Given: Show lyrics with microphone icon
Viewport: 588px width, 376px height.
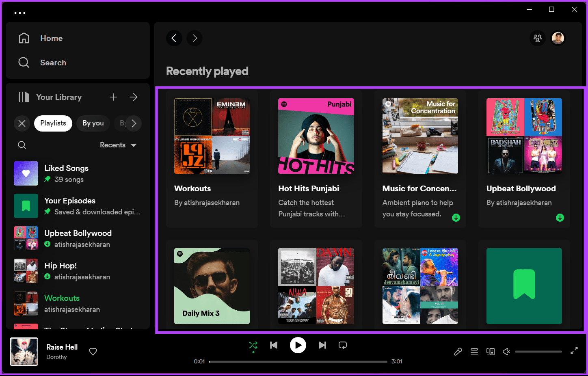Looking at the screenshot, I should pos(458,352).
